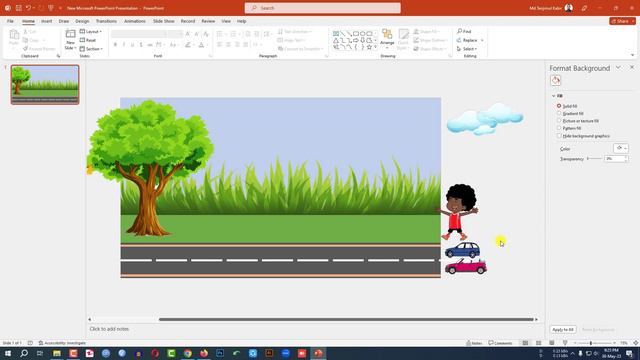Select the cloud image beside the slide

484,119
